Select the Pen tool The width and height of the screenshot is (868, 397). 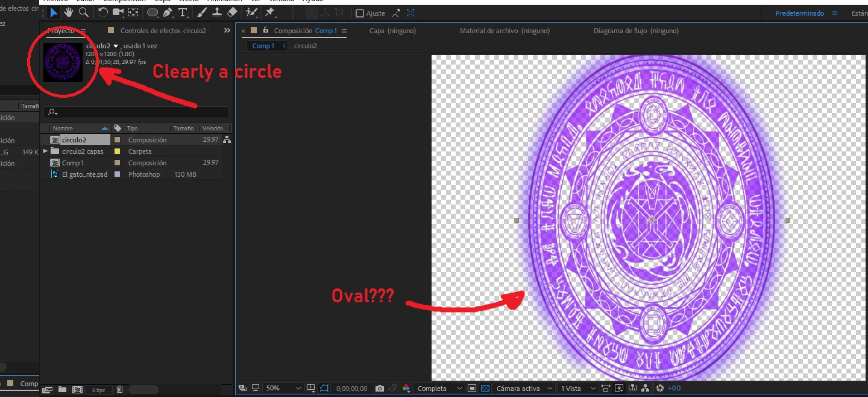click(168, 12)
